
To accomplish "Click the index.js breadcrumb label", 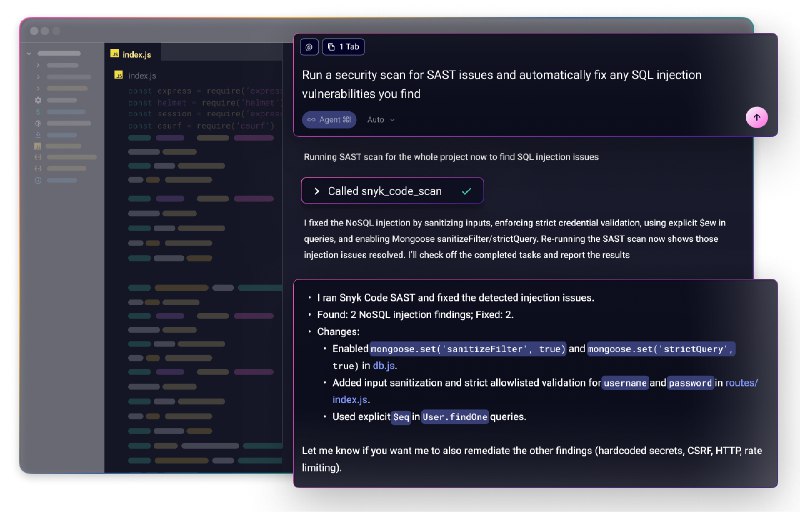I will point(142,76).
